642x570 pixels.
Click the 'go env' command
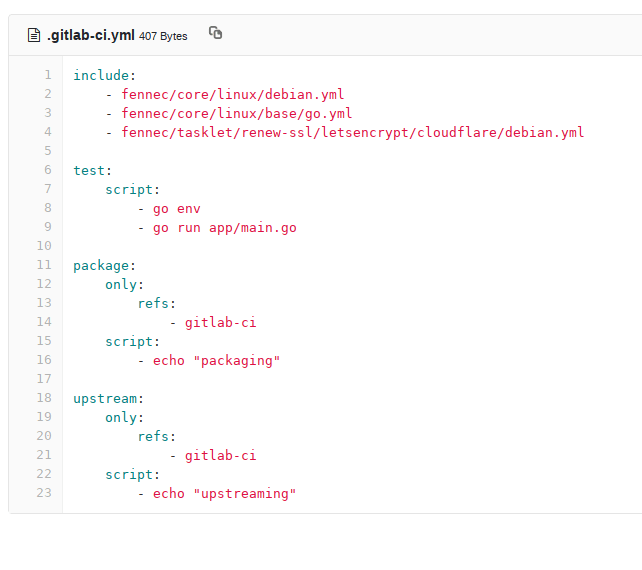pos(176,209)
